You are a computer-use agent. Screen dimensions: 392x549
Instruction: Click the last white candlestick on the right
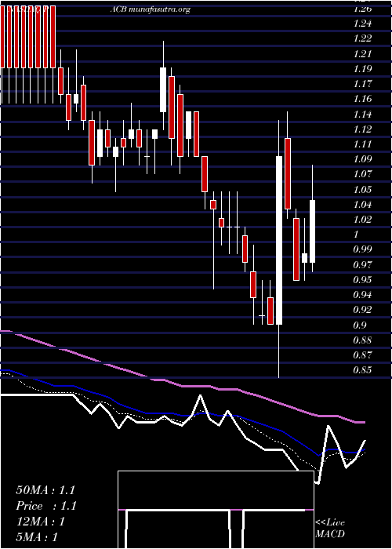(313, 231)
